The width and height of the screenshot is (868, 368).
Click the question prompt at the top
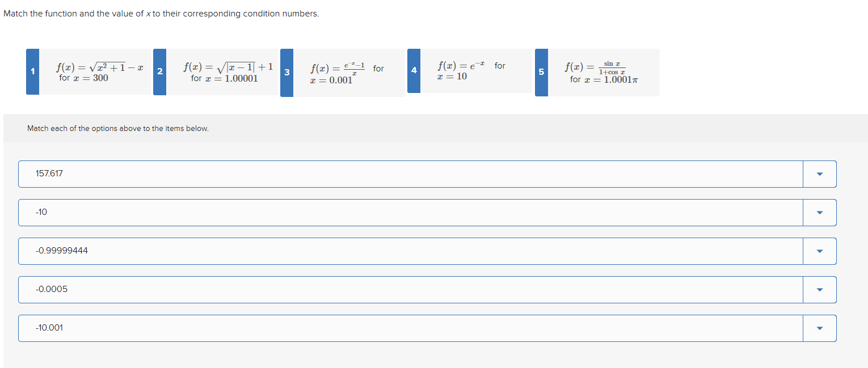coord(160,13)
